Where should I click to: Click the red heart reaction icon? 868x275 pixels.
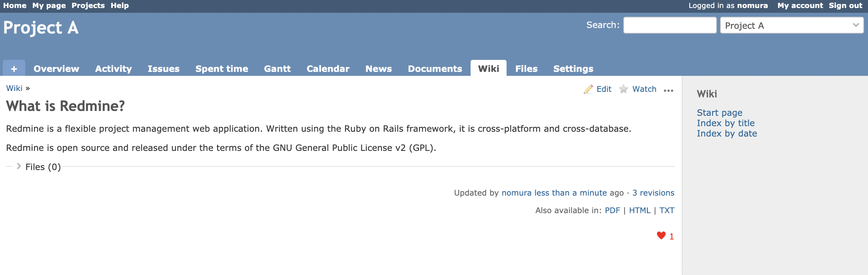pos(661,235)
